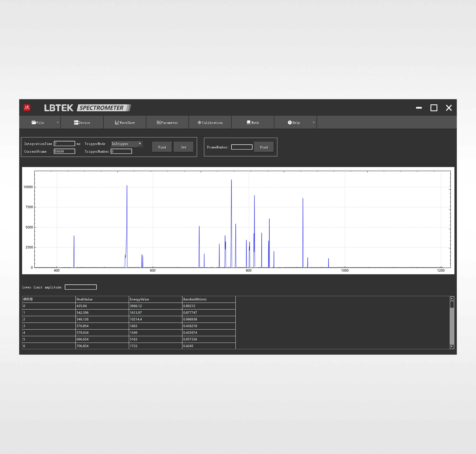The width and height of the screenshot is (476, 454).
Task: Open the Parameter sliders icon
Action: (159, 122)
